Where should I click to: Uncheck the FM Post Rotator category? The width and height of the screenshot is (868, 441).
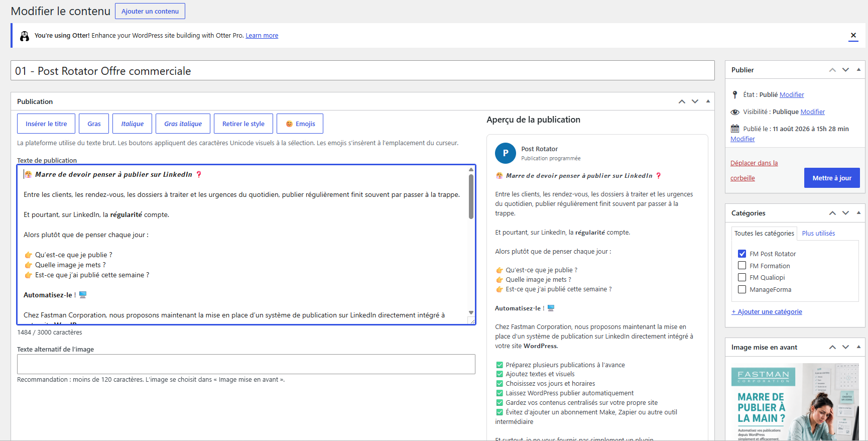742,254
